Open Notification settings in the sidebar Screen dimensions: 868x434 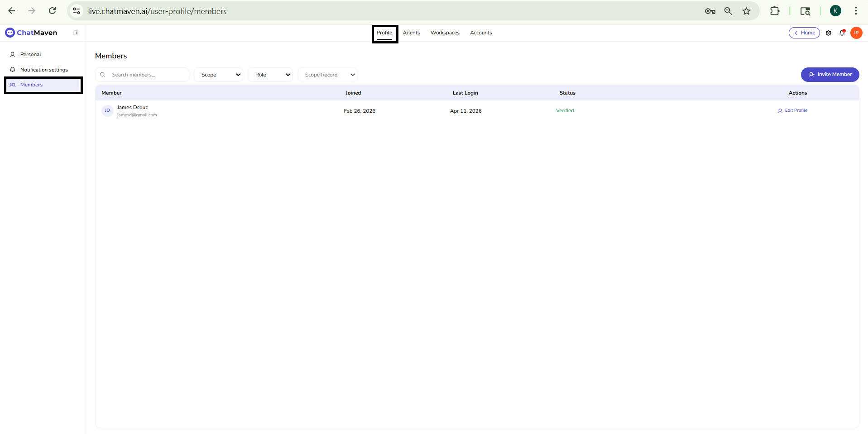coord(44,70)
